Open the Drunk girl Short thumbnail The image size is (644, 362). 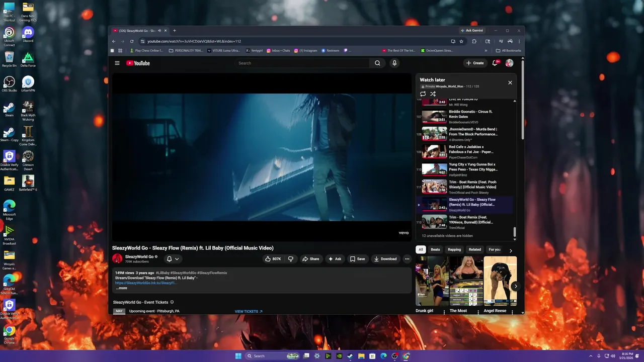coord(432,281)
